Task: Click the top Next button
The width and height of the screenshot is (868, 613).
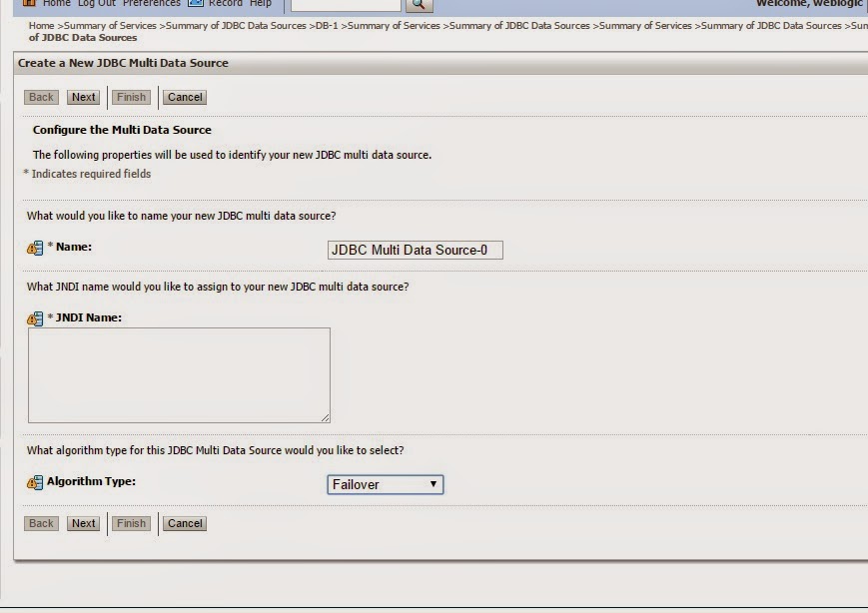Action: point(83,97)
